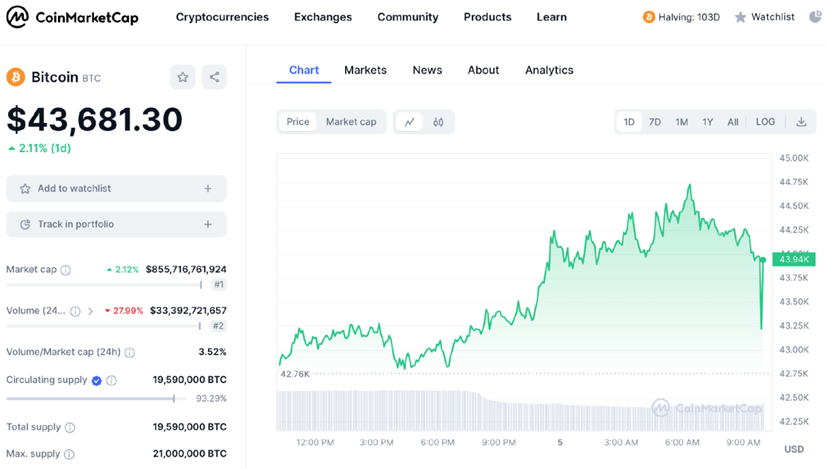Image resolution: width=825 pixels, height=469 pixels.
Task: Click the Volume rank progress bar
Action: (104, 326)
